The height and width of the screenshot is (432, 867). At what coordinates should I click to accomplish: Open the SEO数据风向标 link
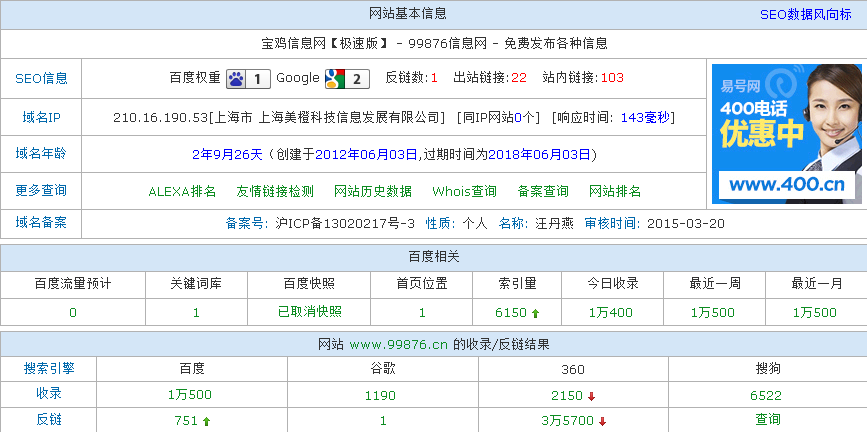806,14
